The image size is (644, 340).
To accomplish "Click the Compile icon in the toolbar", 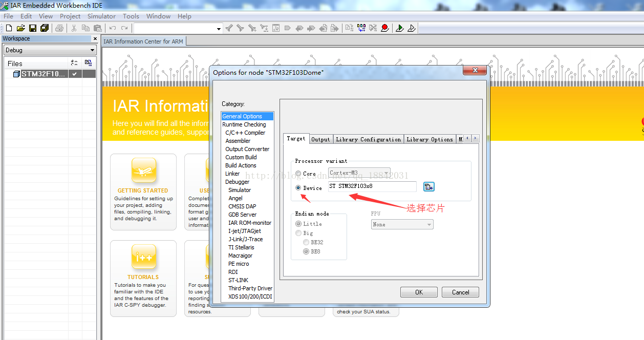I will 349,28.
